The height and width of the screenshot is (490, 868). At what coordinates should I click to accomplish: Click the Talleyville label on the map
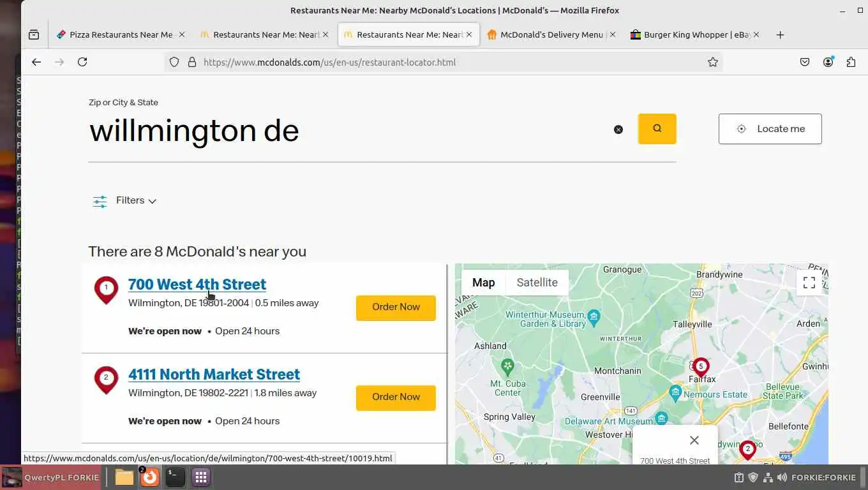click(x=692, y=325)
